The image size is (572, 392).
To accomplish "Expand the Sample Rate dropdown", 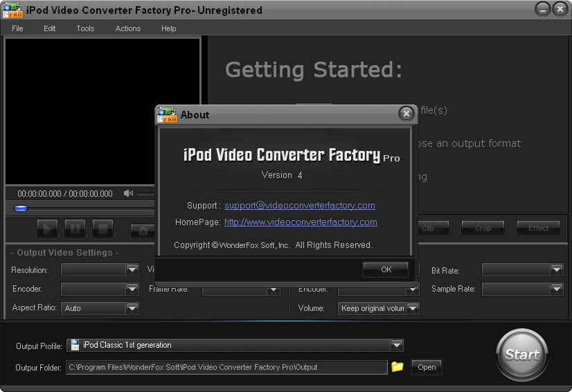I will pos(556,289).
